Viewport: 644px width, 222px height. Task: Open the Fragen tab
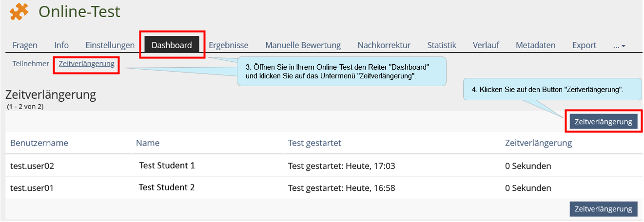[x=25, y=45]
